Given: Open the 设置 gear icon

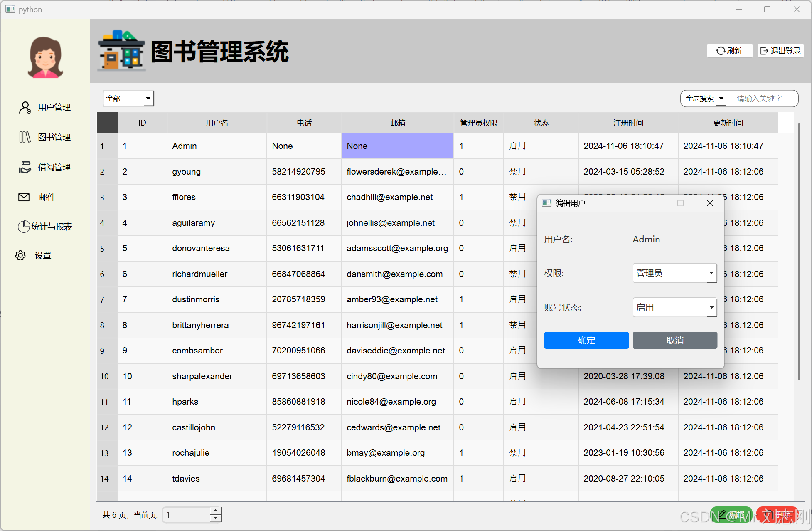Looking at the screenshot, I should pyautogui.click(x=20, y=255).
